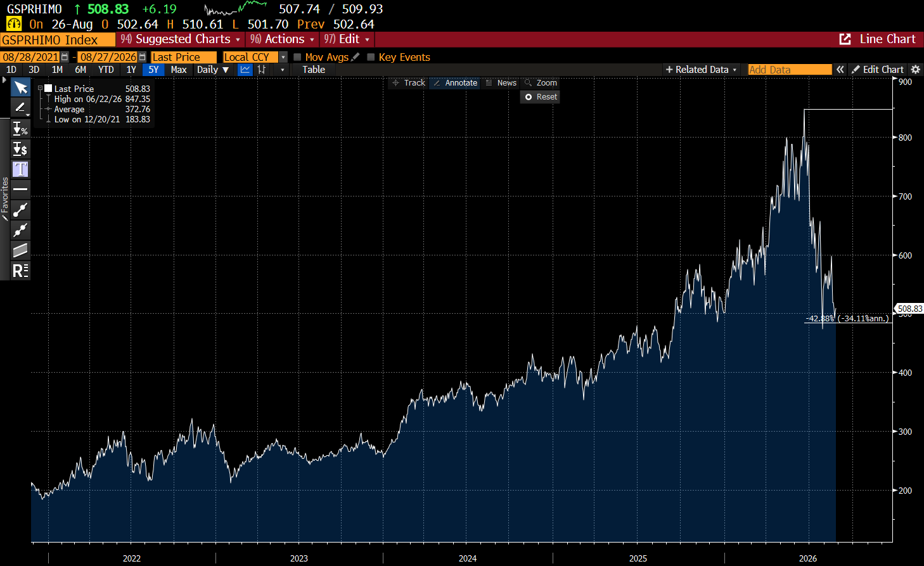Viewport: 924px width, 566px height.
Task: Click the start date field 08/28/2021
Action: pos(30,57)
